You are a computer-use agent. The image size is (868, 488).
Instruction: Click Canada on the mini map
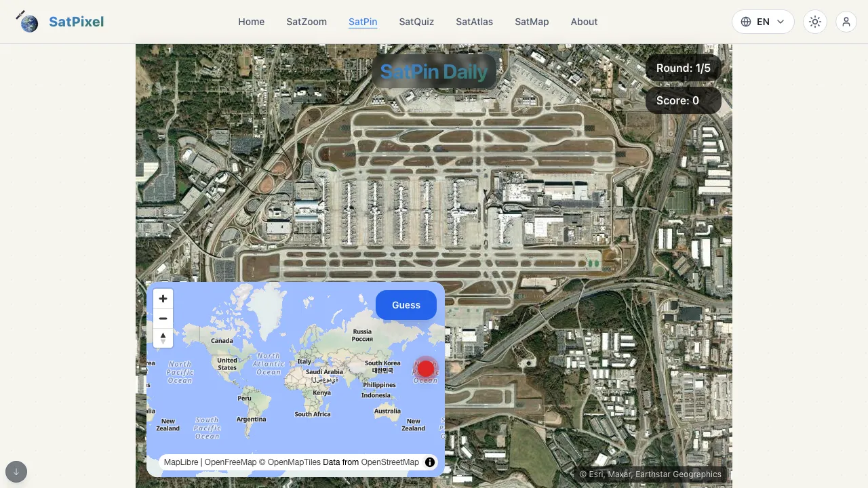click(x=222, y=341)
